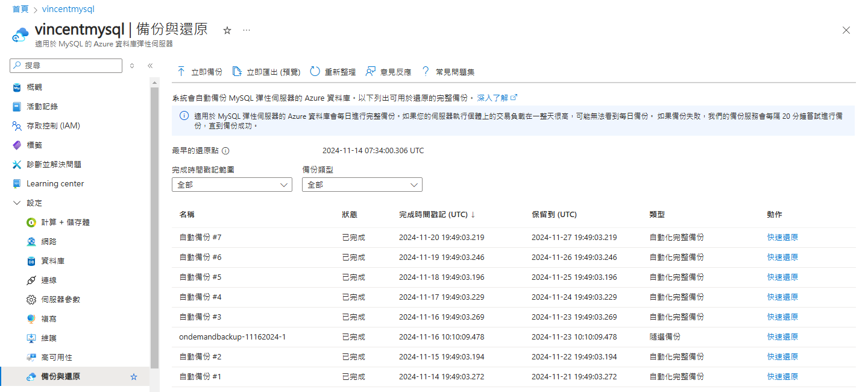
Task: Close the blade with the X button
Action: tap(846, 30)
